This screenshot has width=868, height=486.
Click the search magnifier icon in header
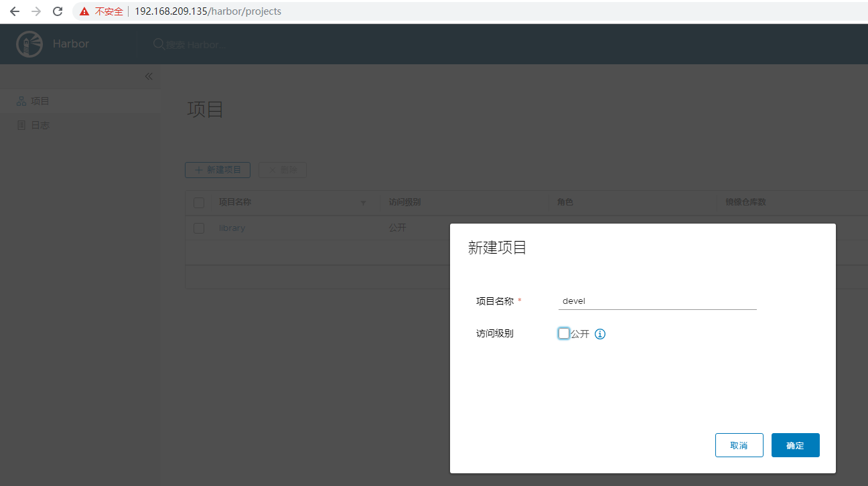point(159,44)
